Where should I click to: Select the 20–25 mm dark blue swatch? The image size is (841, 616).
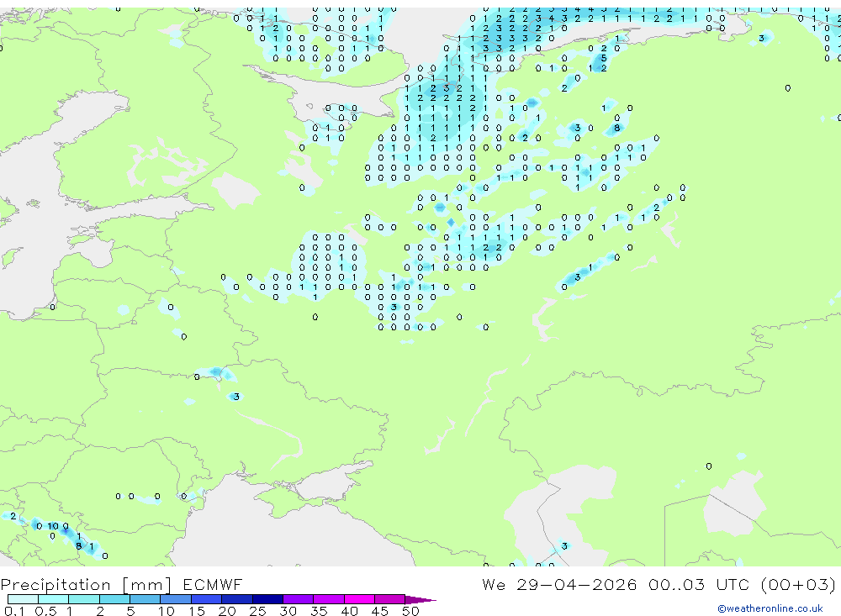237,599
